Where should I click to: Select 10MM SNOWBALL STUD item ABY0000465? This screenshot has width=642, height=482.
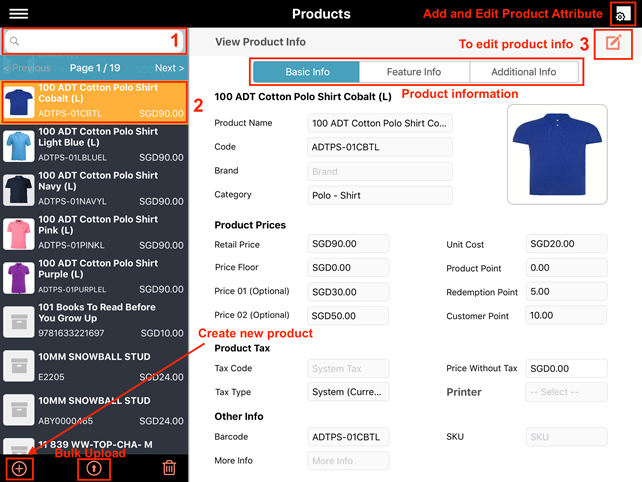[x=94, y=410]
